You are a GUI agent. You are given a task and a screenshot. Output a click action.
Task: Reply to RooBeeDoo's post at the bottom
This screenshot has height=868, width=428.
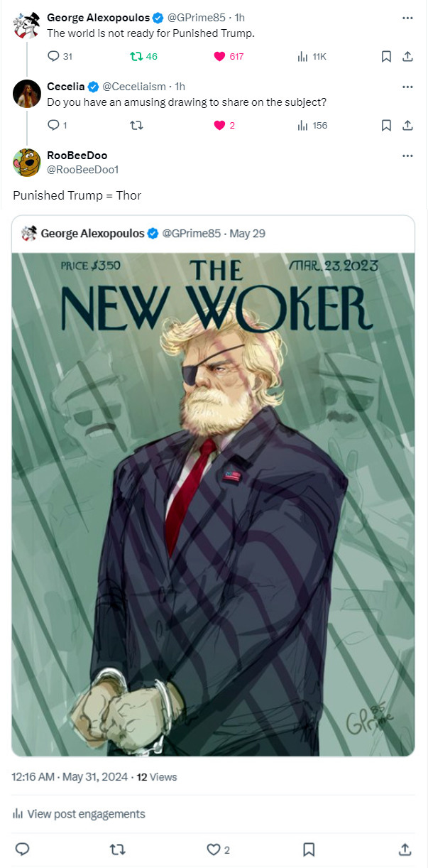coord(22,849)
